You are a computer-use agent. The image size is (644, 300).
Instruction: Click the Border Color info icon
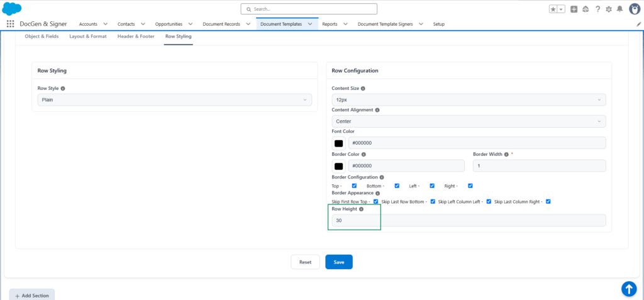coord(364,155)
